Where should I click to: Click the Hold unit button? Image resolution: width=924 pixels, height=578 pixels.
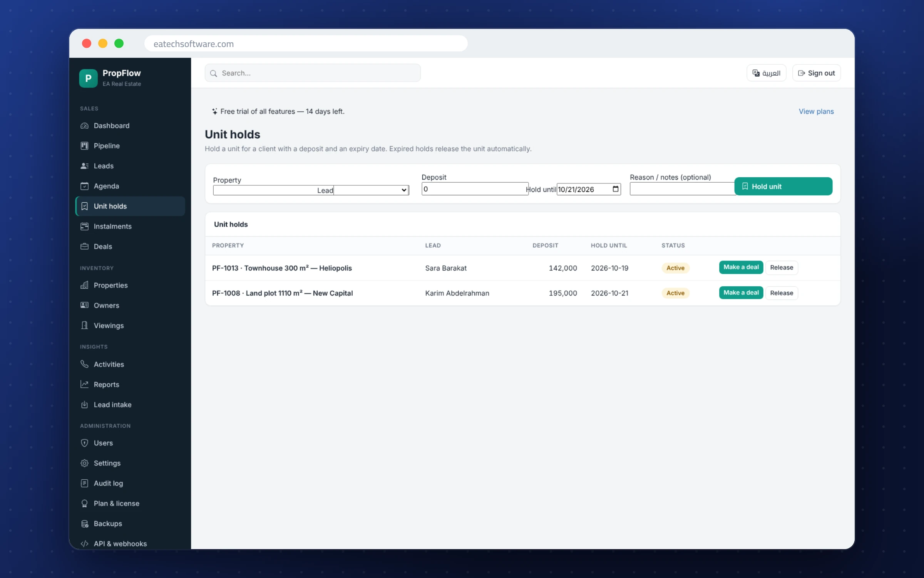pos(783,186)
